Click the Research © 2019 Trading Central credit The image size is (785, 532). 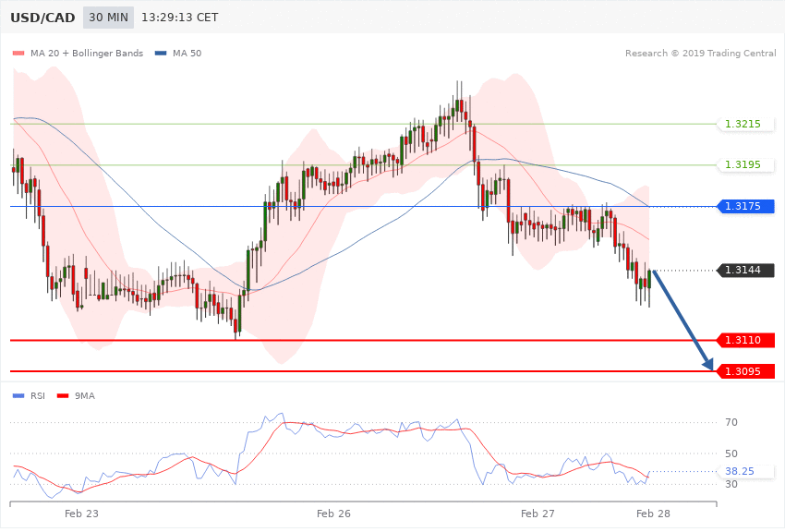point(700,53)
